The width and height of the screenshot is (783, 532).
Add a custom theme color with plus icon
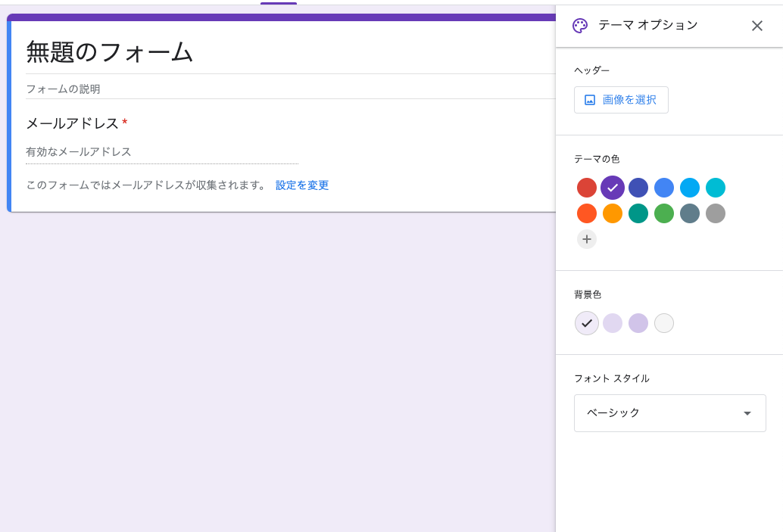(x=587, y=239)
